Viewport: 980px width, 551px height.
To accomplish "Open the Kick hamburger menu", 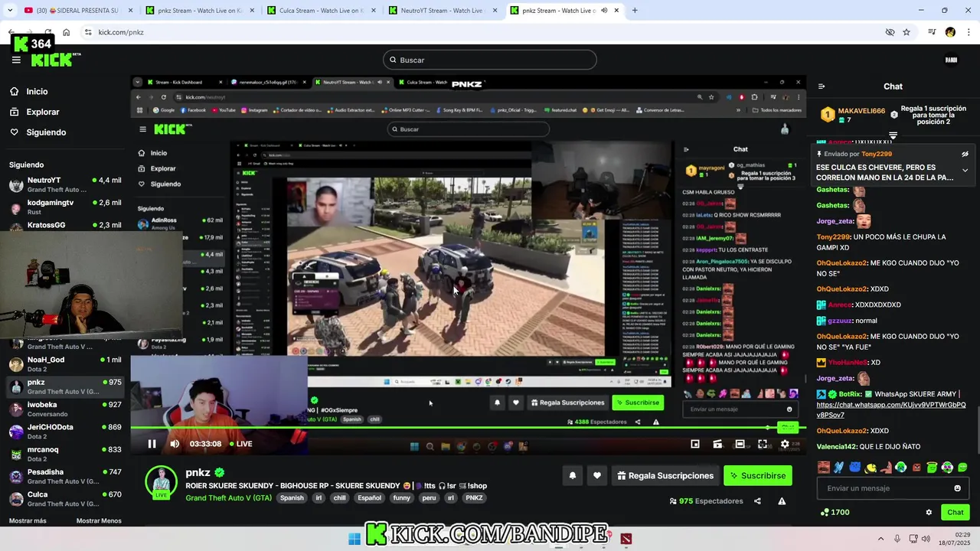I will click(16, 60).
